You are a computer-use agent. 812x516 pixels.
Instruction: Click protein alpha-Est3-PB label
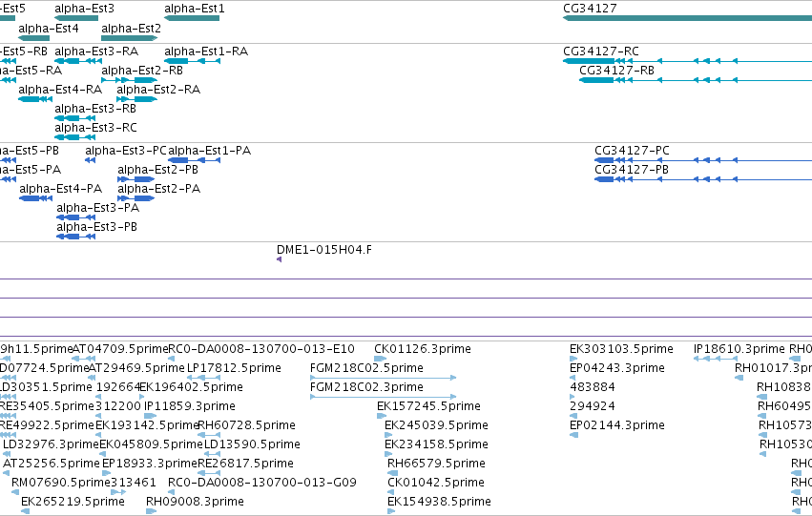pos(96,227)
